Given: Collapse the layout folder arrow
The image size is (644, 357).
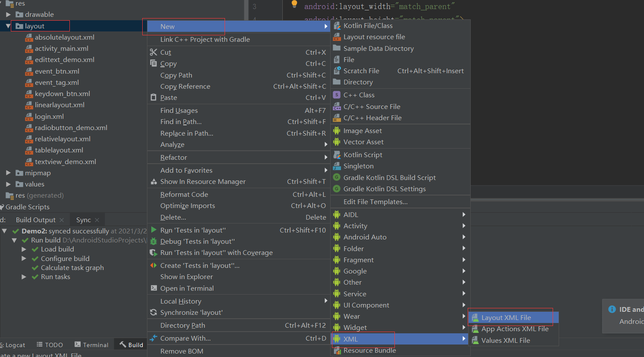Looking at the screenshot, I should pos(8,26).
